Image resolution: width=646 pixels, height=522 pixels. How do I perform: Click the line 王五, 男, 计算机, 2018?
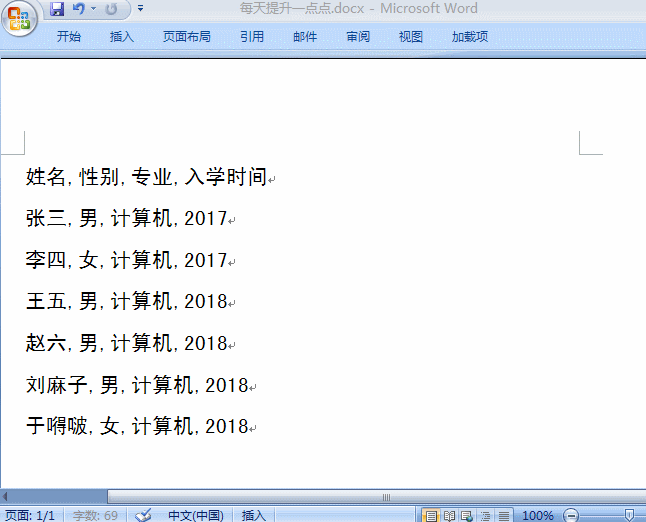click(126, 302)
